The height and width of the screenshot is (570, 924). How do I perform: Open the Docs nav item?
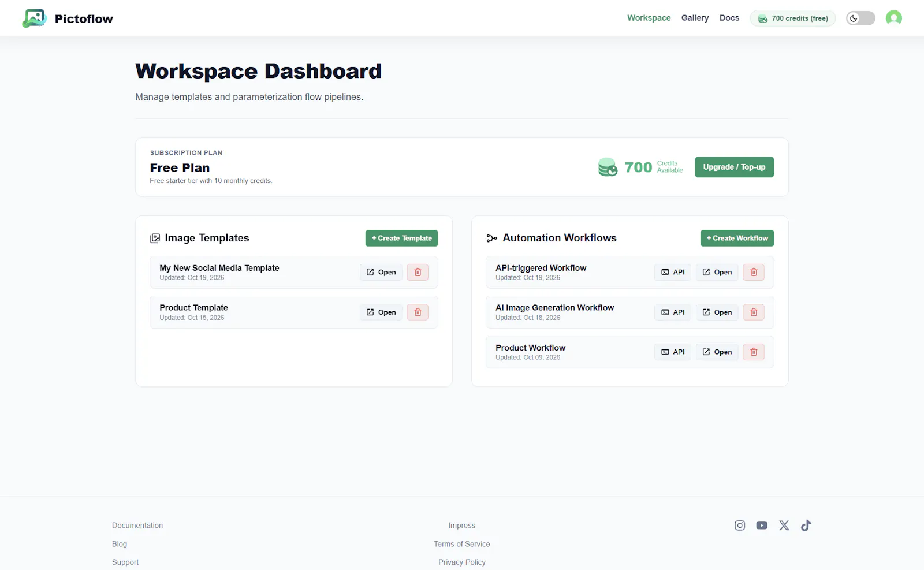point(729,18)
